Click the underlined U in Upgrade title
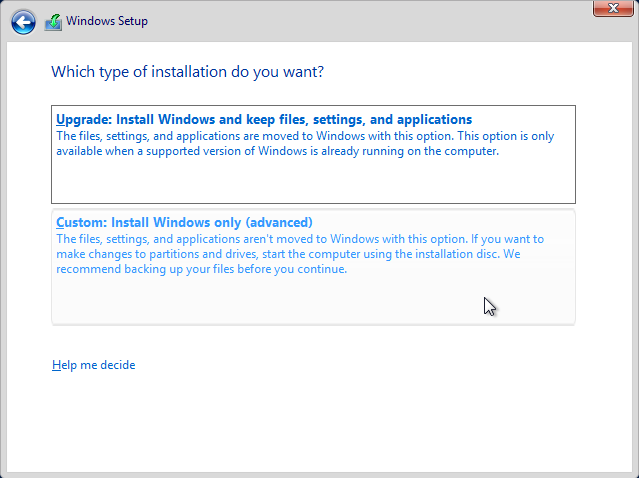 click(60, 119)
